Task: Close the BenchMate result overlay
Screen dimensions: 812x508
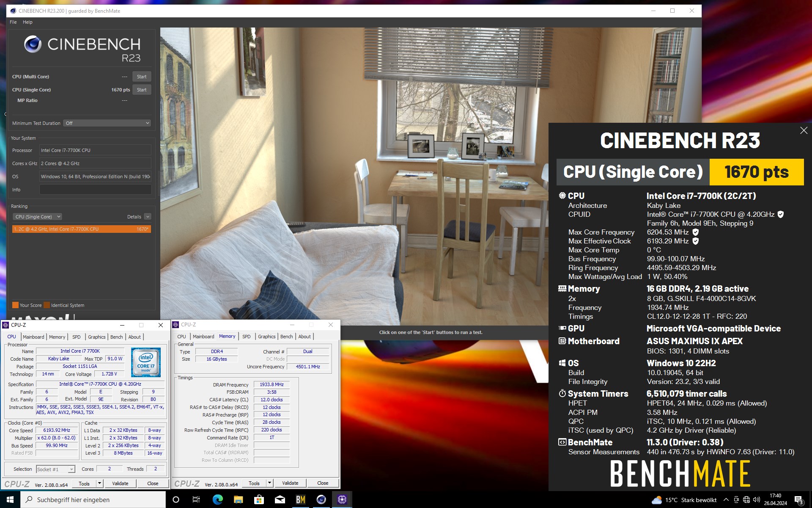Action: 804,131
